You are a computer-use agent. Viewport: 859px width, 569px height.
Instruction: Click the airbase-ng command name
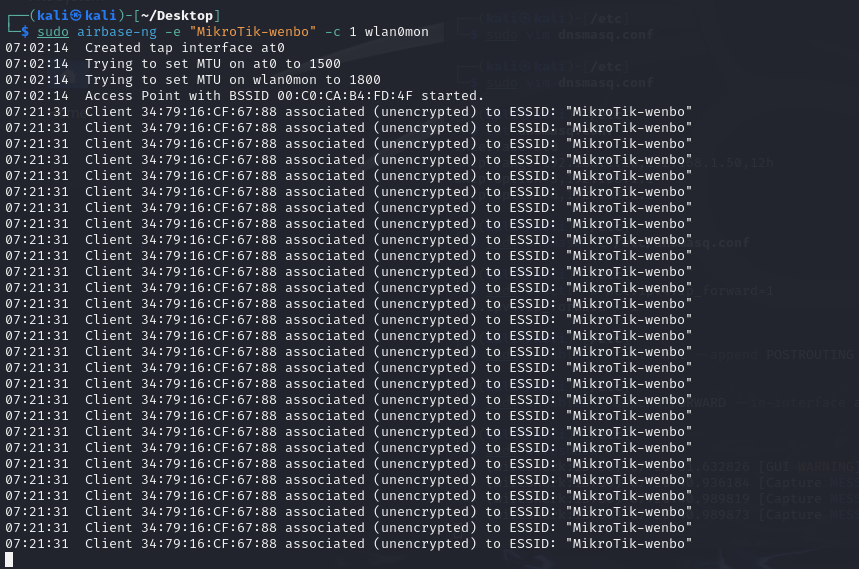tap(116, 32)
